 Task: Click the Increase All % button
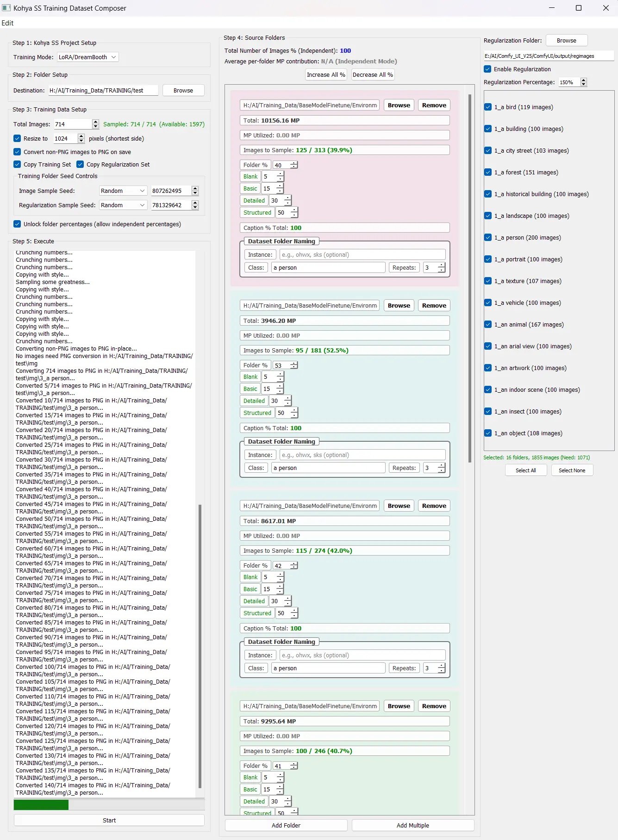(x=326, y=74)
